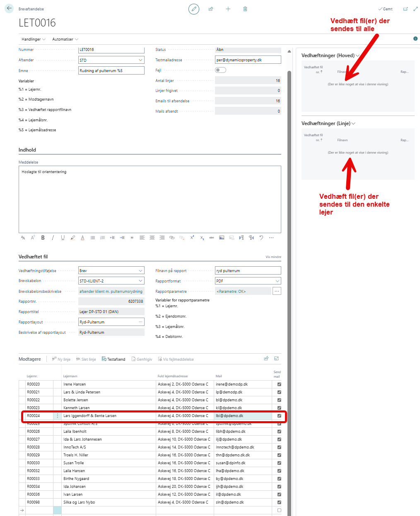
Task: Click the Vis mindre link
Action: tap(273, 257)
